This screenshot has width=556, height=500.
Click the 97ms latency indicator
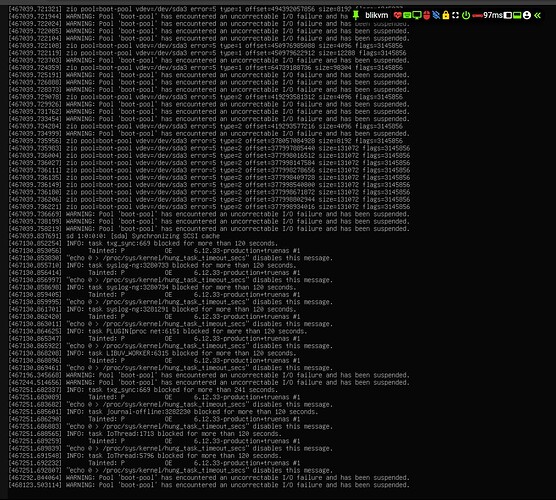click(493, 15)
